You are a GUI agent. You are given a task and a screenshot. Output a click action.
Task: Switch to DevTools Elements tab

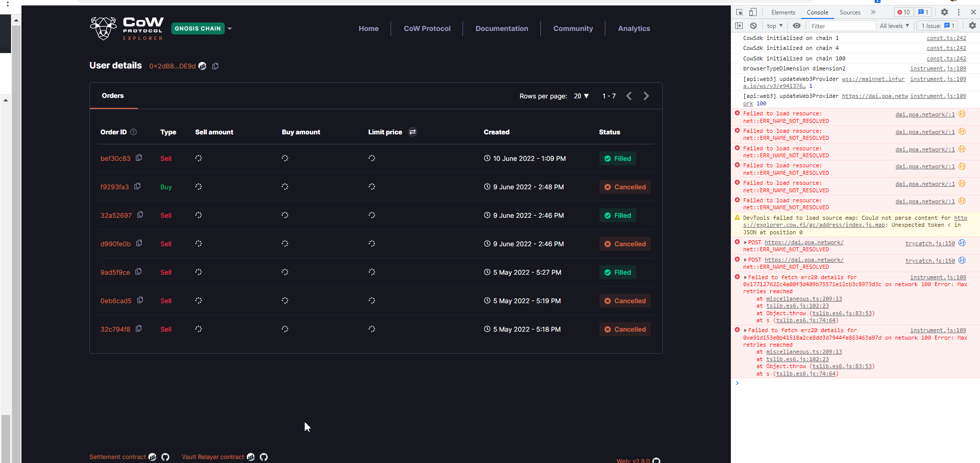point(783,12)
